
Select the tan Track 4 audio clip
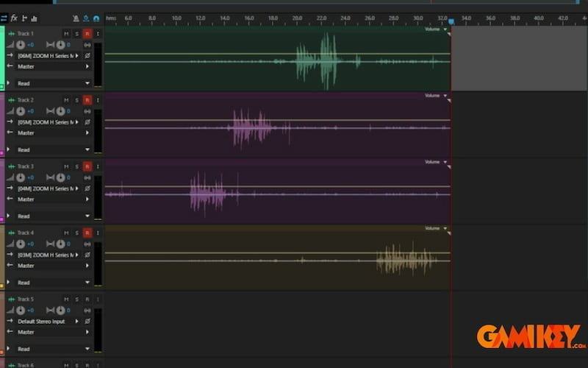click(x=278, y=258)
